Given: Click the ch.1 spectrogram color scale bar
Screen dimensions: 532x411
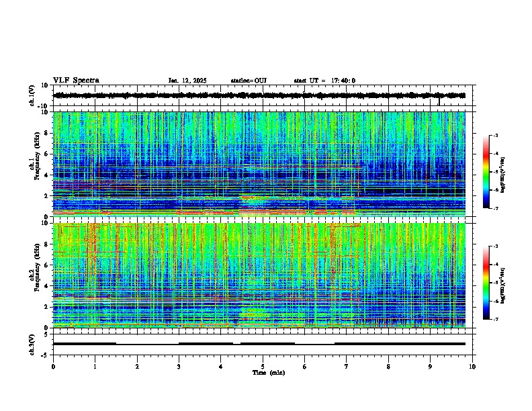Looking at the screenshot, I should pyautogui.click(x=486, y=172).
